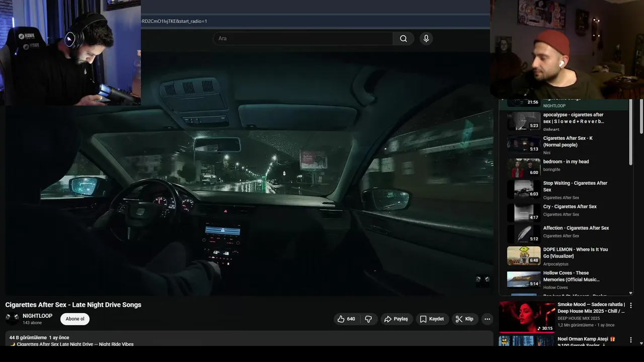This screenshot has height=362, width=644.
Task: Select 'DEEP HOUSE MIX 2025' channel name
Action: coord(579,318)
